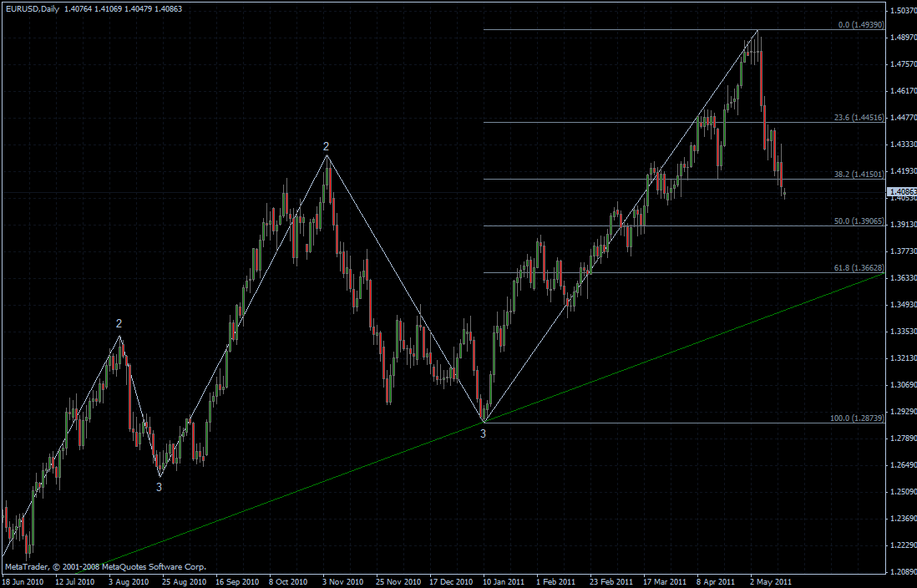Click the 1.22290 price scale label

[904, 545]
